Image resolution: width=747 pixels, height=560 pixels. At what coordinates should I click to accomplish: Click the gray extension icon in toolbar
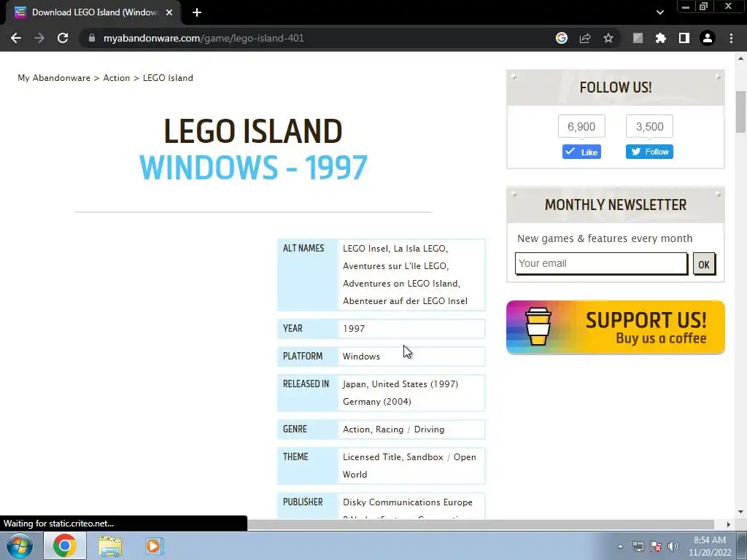(638, 38)
